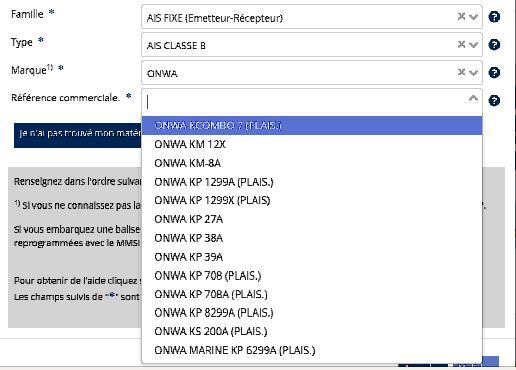Choose ONWA KP 39A from list
Viewport: 516px width, 370px height.
pos(312,257)
